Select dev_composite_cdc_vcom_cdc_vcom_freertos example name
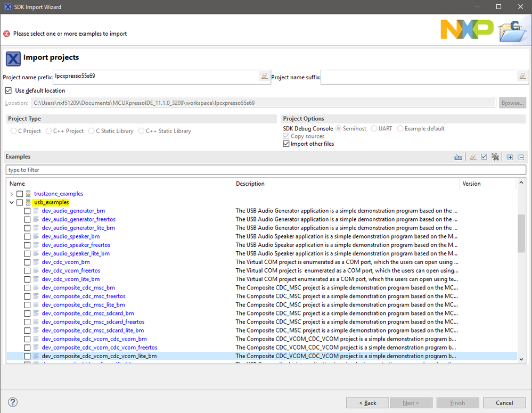 pyautogui.click(x=100, y=347)
